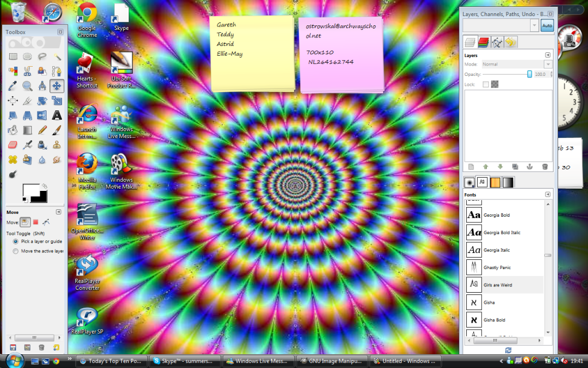Select the Scissors Select tool
This screenshot has width=588, height=368.
(28, 71)
